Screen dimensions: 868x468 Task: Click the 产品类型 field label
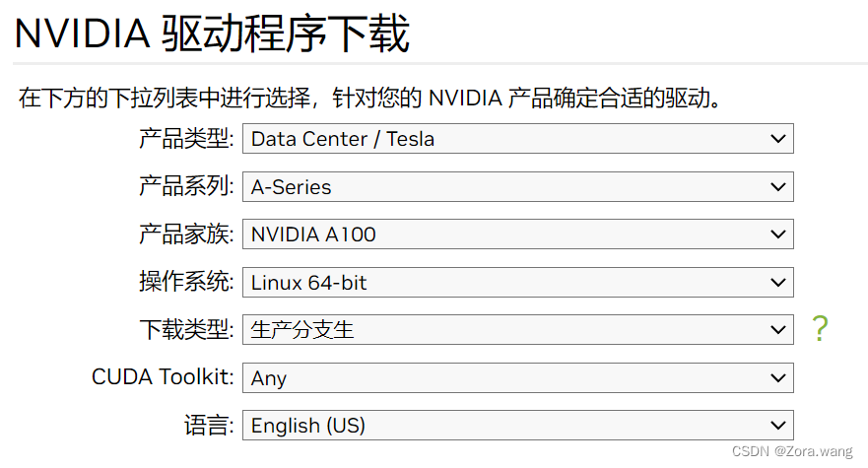click(186, 139)
